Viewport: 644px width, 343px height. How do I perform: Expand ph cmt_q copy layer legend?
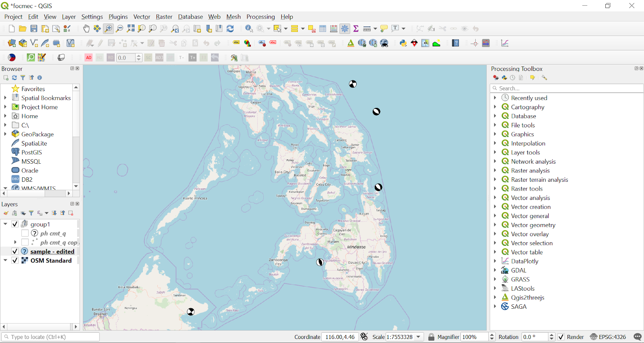[x=15, y=242]
